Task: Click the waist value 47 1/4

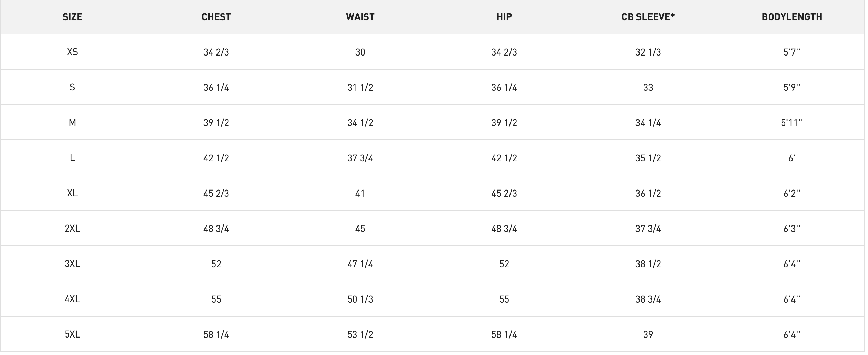Action: tap(360, 264)
